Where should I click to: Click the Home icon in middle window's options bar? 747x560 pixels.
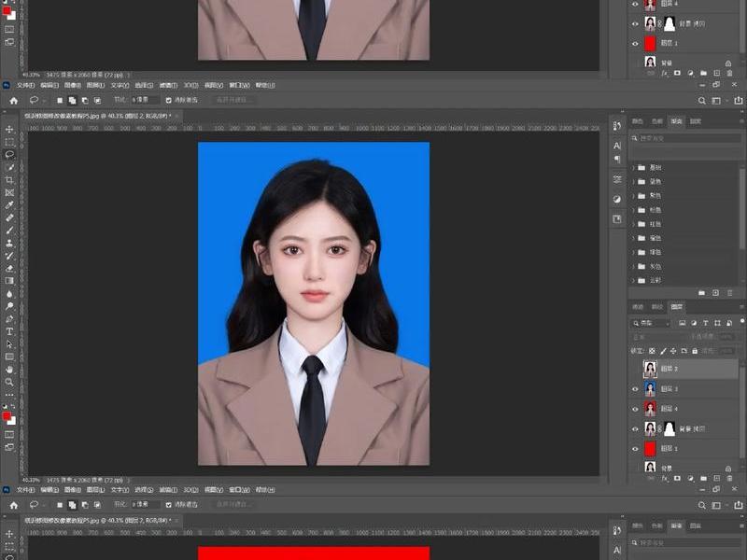(14, 101)
